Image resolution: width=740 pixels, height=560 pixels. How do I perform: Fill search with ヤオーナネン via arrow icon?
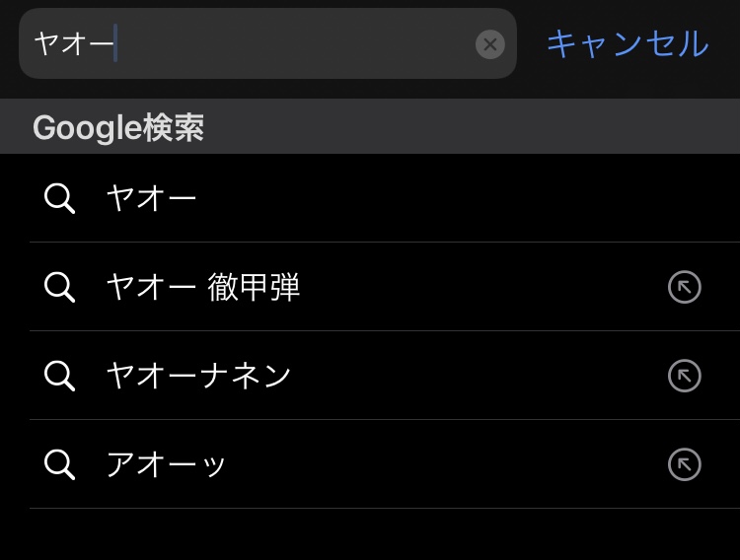(x=684, y=376)
